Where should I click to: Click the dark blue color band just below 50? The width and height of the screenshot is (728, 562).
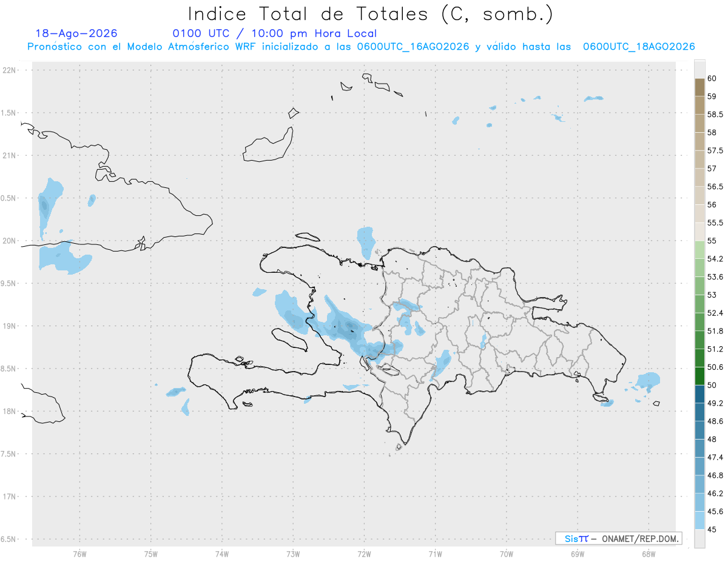point(699,394)
